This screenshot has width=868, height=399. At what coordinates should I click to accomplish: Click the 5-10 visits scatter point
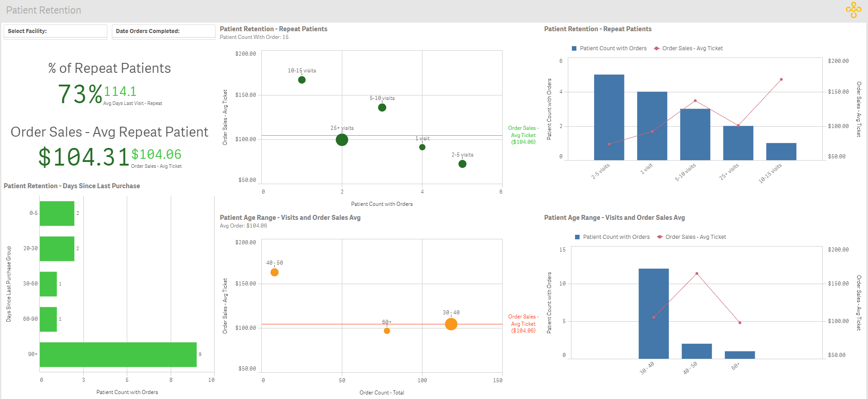pyautogui.click(x=382, y=108)
